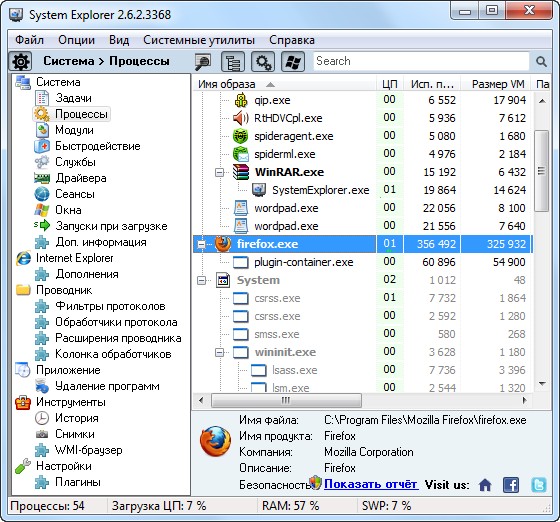Click the vertical scrollbar thumb of process list
This screenshot has height=522, width=560.
point(541,171)
